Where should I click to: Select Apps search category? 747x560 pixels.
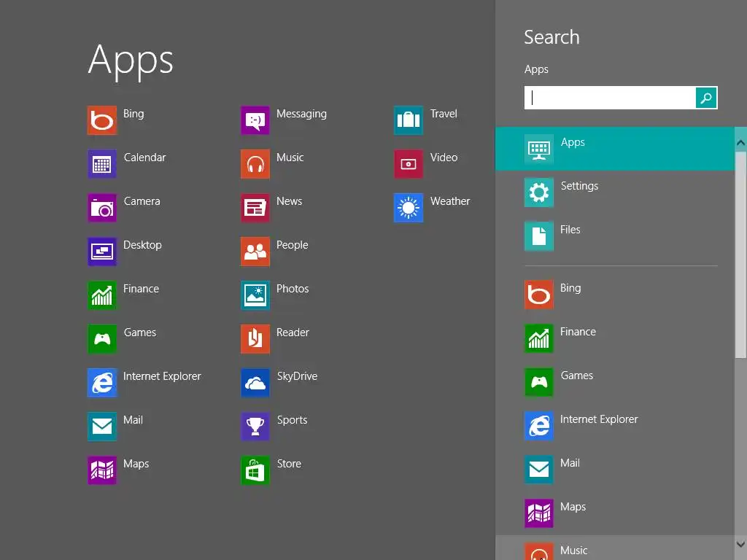614,149
